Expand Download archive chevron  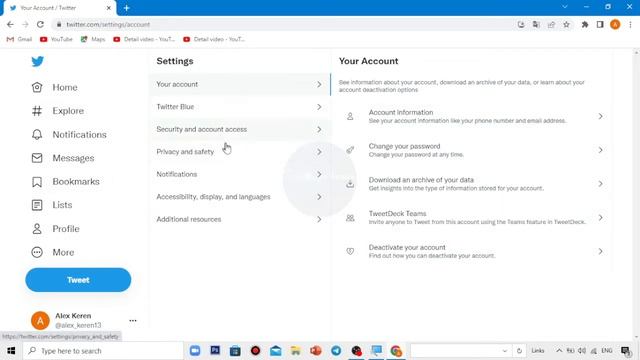(600, 184)
